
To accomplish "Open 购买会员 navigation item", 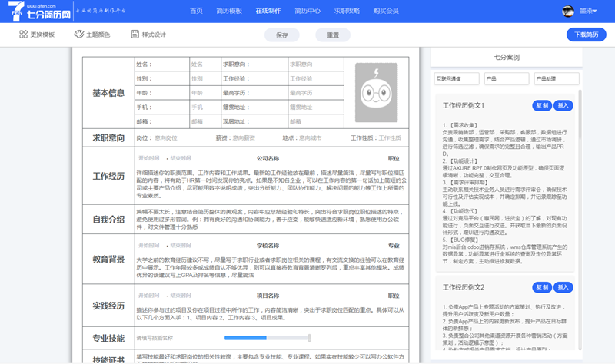I will pos(386,11).
